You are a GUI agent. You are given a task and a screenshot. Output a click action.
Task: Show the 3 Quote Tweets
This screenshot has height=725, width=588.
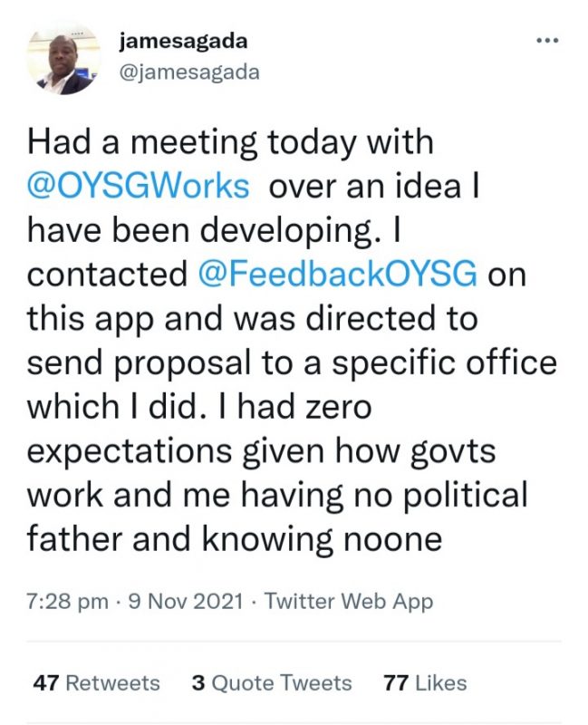[271, 683]
